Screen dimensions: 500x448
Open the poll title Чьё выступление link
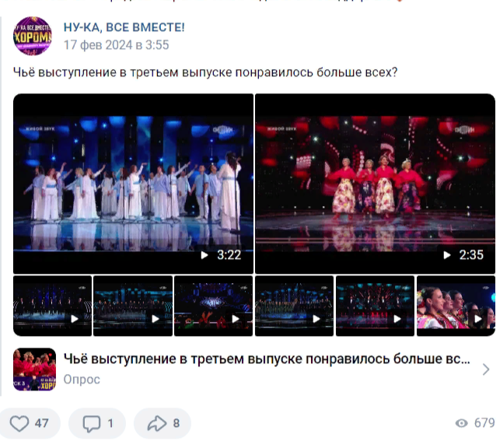tap(267, 359)
